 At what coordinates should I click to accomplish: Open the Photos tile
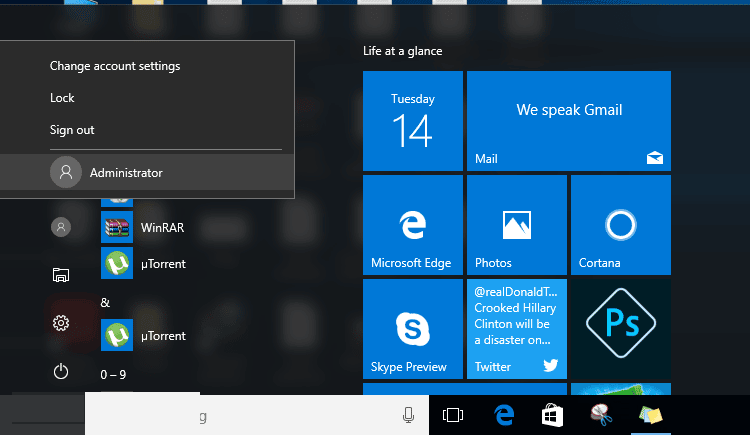[516, 225]
